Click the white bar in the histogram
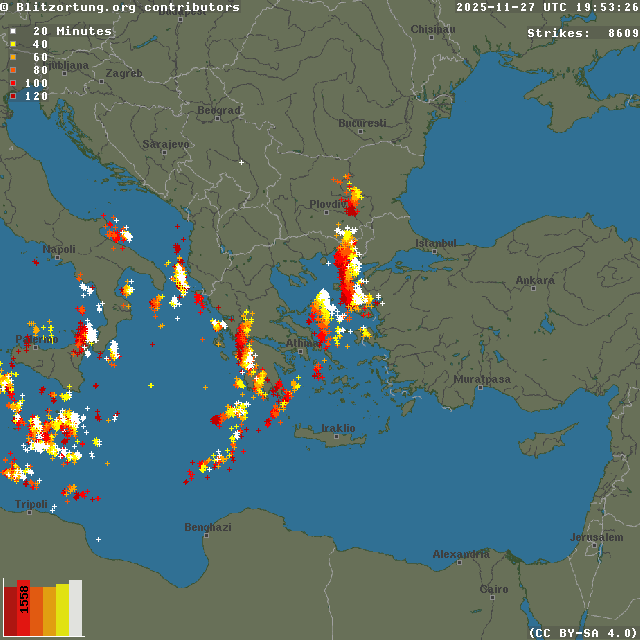 coord(76,608)
